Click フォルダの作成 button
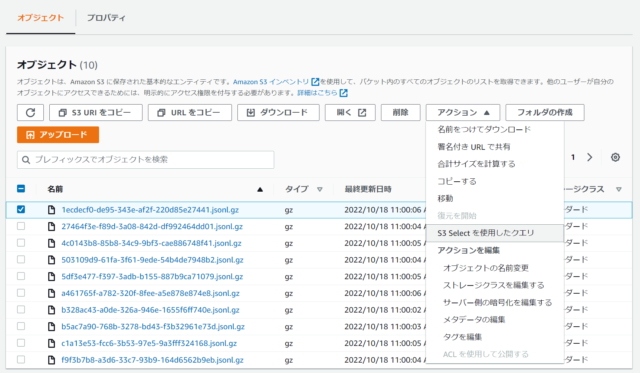The image size is (640, 373). coord(545,113)
